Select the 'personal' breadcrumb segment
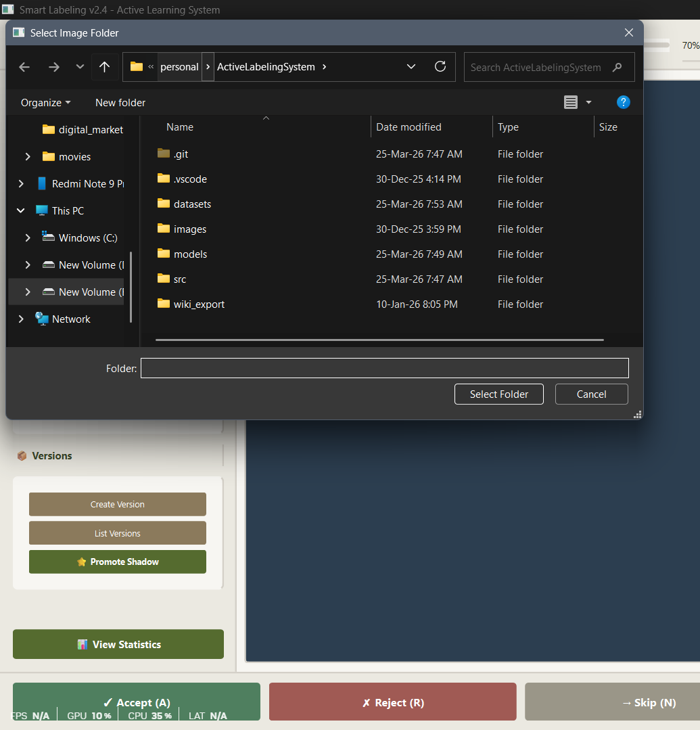Image resolution: width=700 pixels, height=730 pixels. click(x=179, y=67)
